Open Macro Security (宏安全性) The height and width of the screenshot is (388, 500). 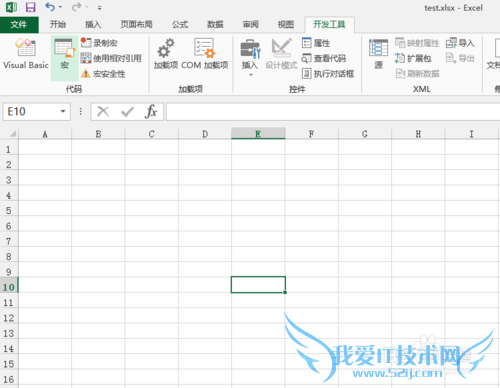click(103, 74)
